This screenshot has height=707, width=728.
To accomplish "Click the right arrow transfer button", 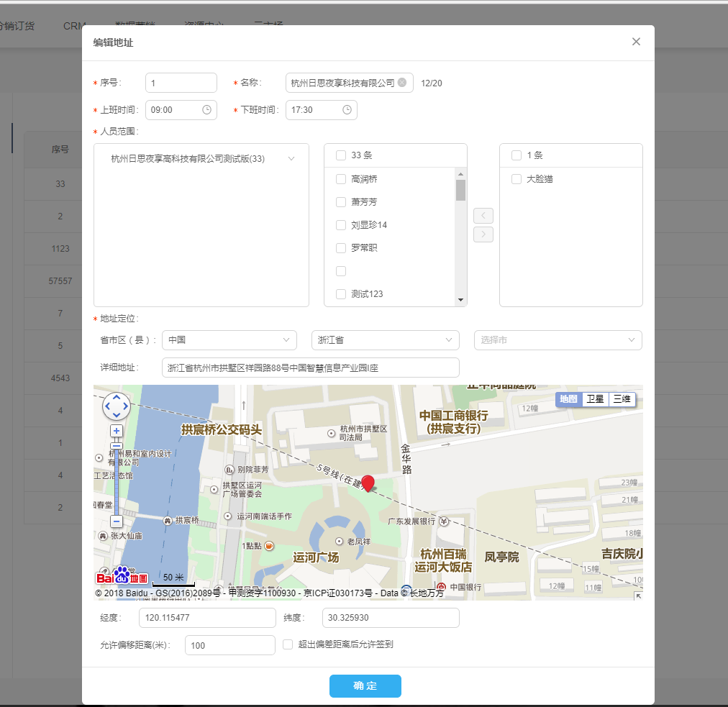I will click(483, 234).
